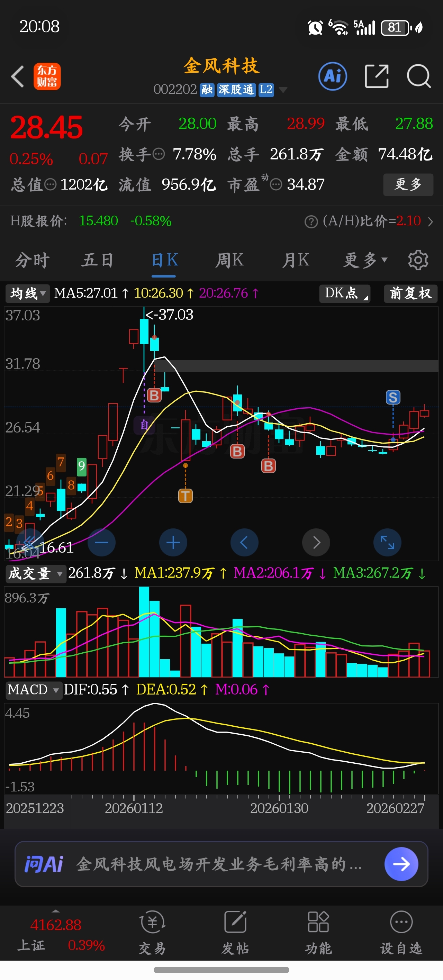The height and width of the screenshot is (980, 443).
Task: Expand the stock code dropdown triangle
Action: [283, 90]
